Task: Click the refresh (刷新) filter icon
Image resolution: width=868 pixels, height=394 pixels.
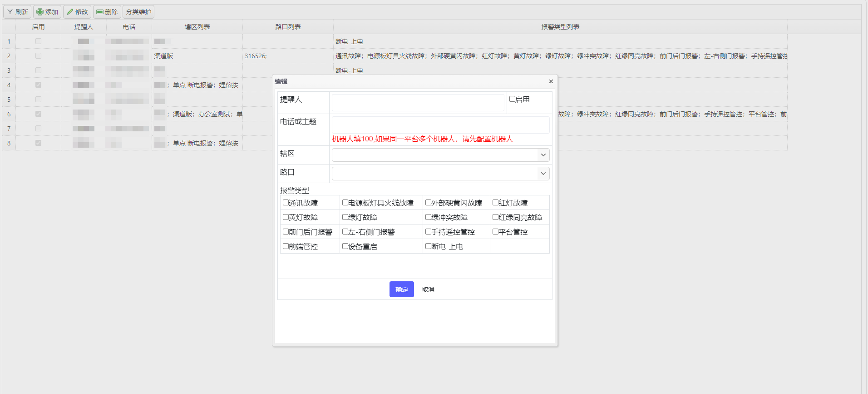Action: [x=10, y=12]
